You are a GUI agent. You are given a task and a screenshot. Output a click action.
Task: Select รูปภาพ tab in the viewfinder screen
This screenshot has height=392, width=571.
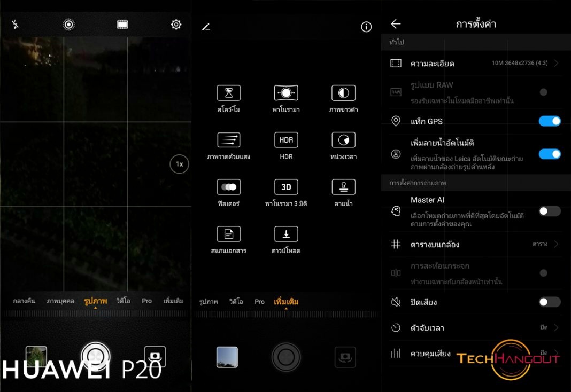tap(95, 301)
